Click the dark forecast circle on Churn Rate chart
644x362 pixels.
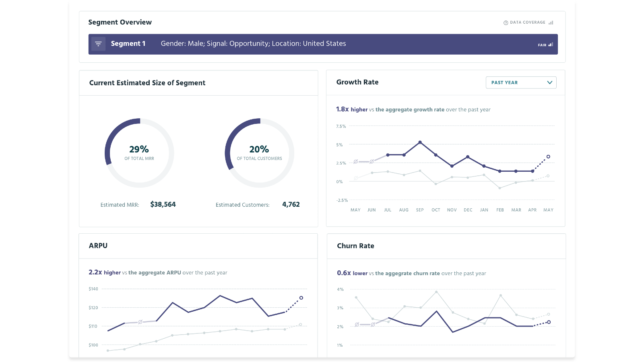tap(549, 322)
